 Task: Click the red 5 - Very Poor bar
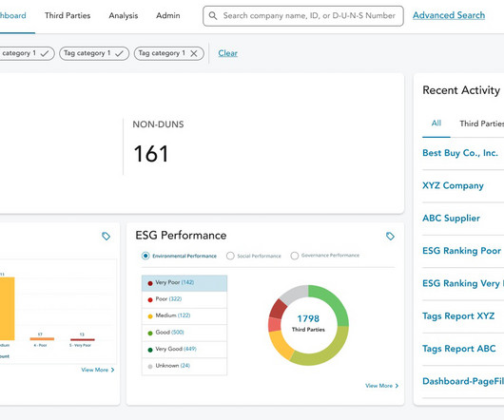[83, 339]
